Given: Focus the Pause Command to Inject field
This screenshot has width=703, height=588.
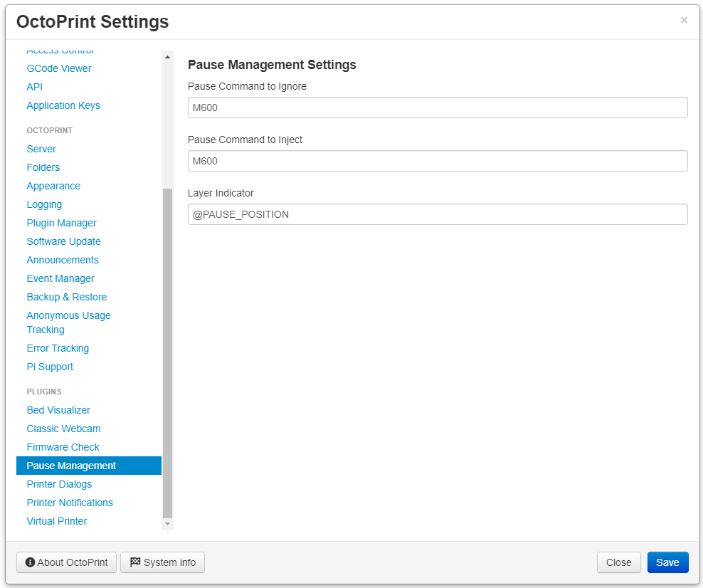Looking at the screenshot, I should pyautogui.click(x=438, y=161).
